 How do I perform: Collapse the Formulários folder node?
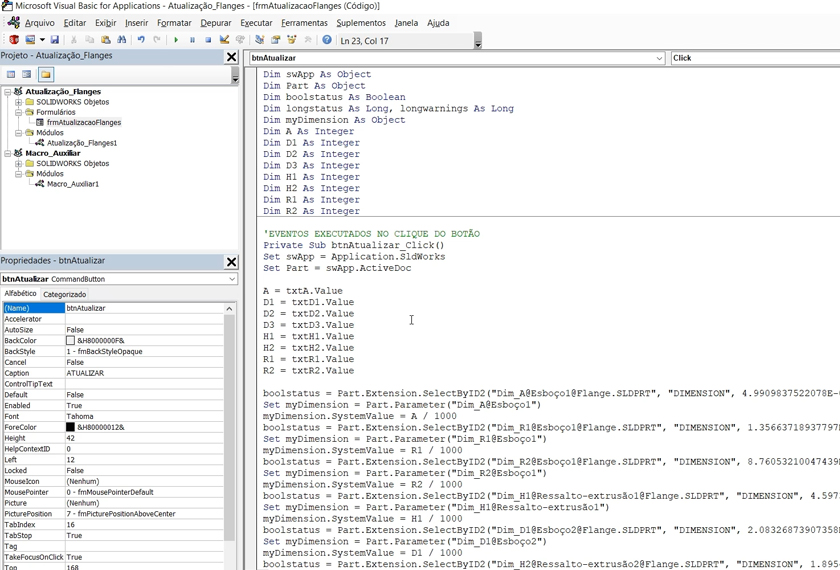pos(19,112)
